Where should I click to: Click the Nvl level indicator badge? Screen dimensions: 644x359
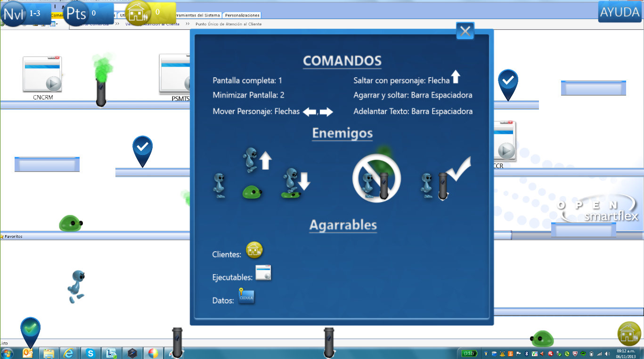pos(14,14)
